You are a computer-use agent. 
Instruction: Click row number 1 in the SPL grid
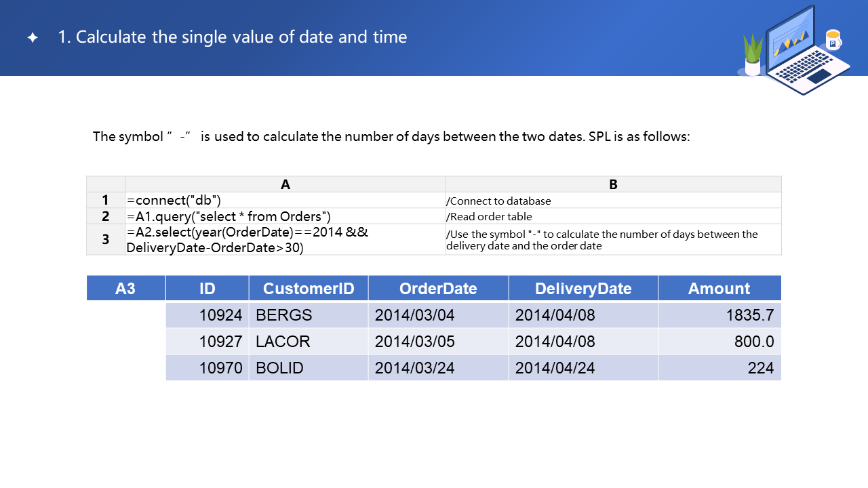[x=105, y=200]
